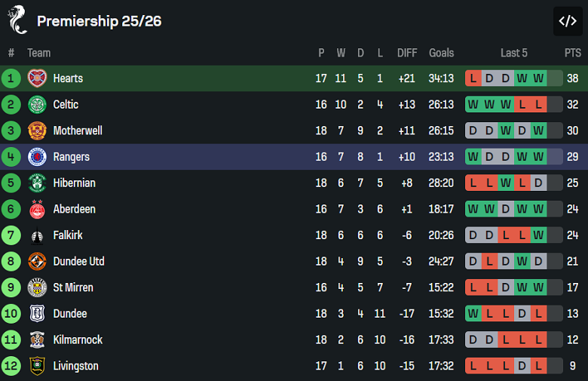The height and width of the screenshot is (381, 588).
Task: Select the Kilmarnock team name
Action: [78, 340]
